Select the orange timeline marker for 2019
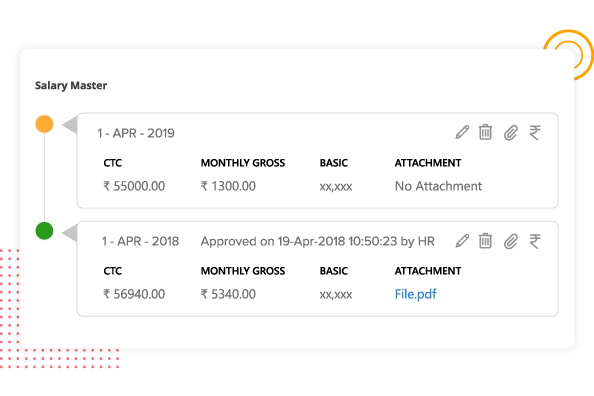594x396 pixels. click(44, 124)
